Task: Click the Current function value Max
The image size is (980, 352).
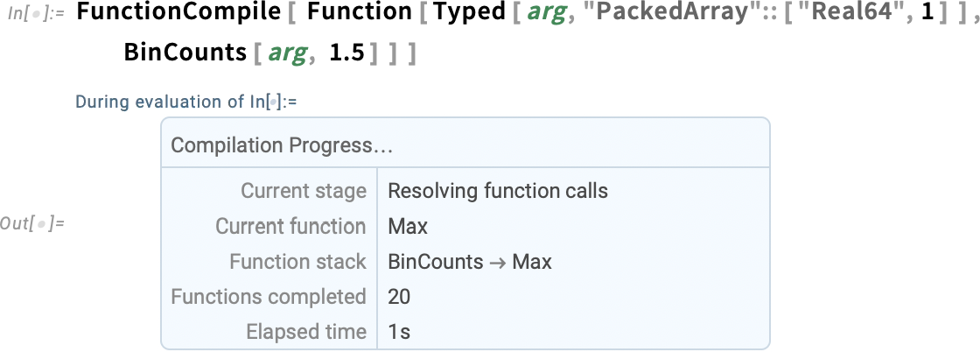Action: click(x=408, y=226)
